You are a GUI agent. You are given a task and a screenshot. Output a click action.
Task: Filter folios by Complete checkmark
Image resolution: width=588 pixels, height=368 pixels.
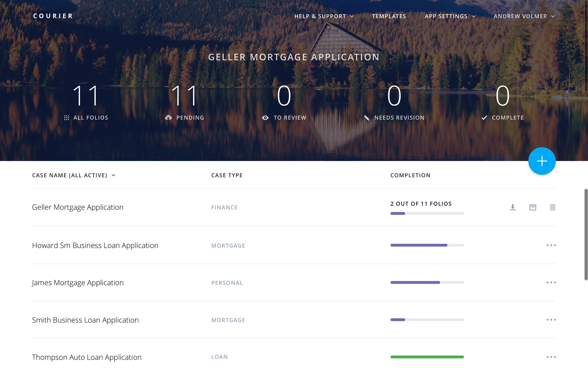484,118
